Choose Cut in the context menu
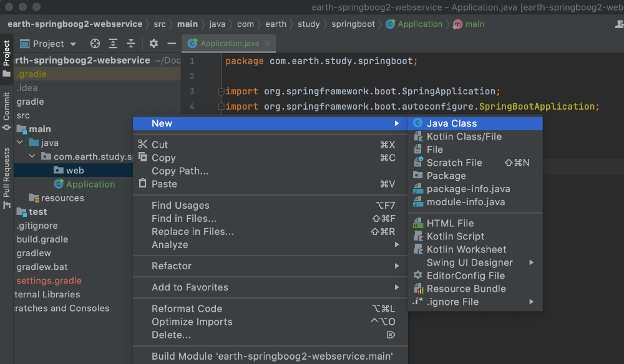 270,145
